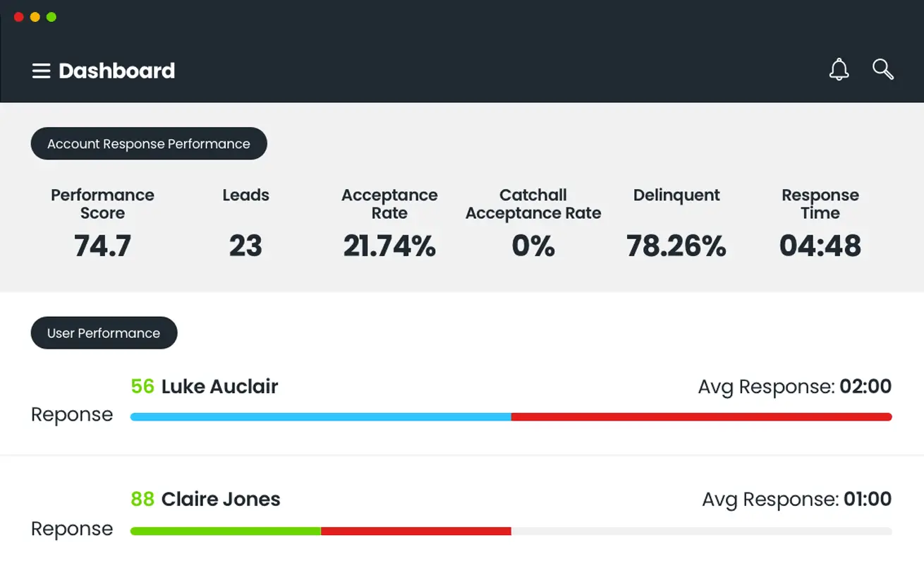
Task: Click the Leads count 23
Action: [x=245, y=246]
